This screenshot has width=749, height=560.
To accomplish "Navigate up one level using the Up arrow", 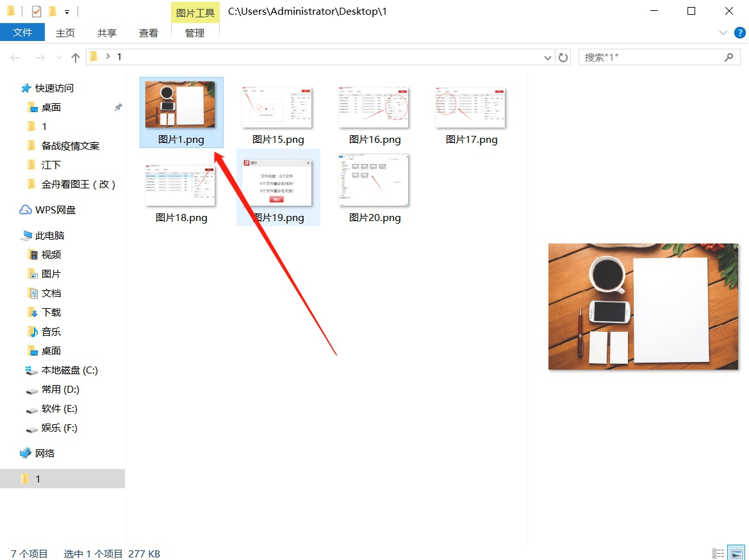I will pyautogui.click(x=76, y=57).
